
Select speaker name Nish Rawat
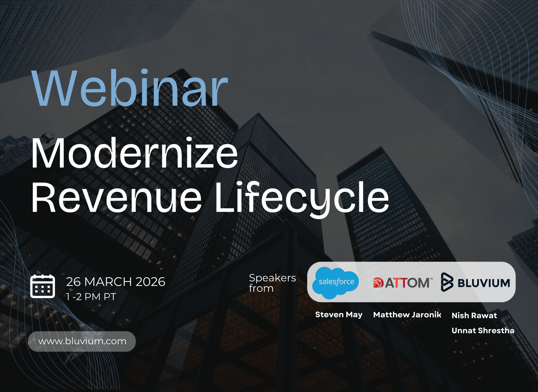tap(474, 315)
